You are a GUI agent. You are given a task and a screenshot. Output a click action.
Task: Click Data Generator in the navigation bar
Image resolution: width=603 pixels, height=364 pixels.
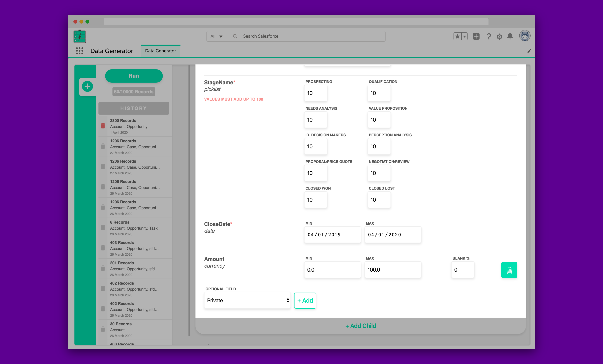112,51
